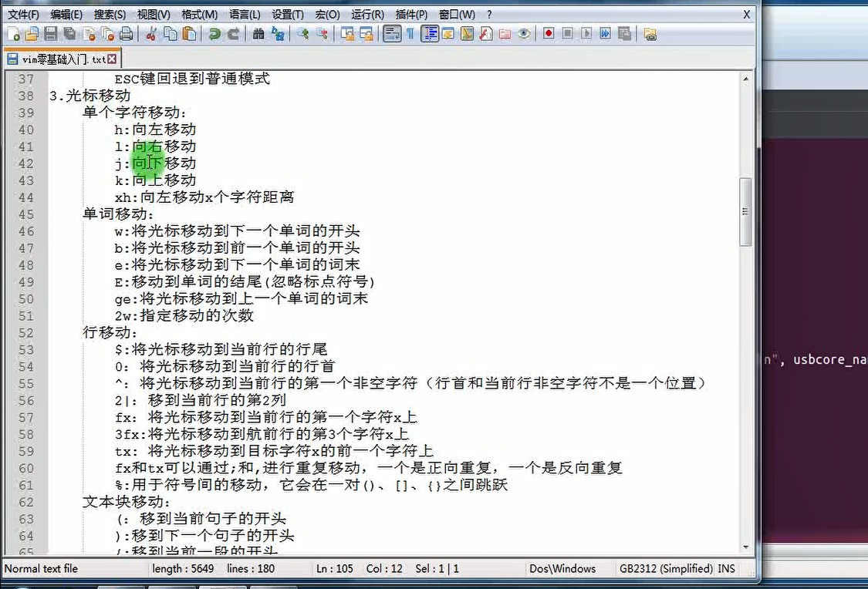
Task: Open the 搜索(S) menu
Action: [x=110, y=15]
